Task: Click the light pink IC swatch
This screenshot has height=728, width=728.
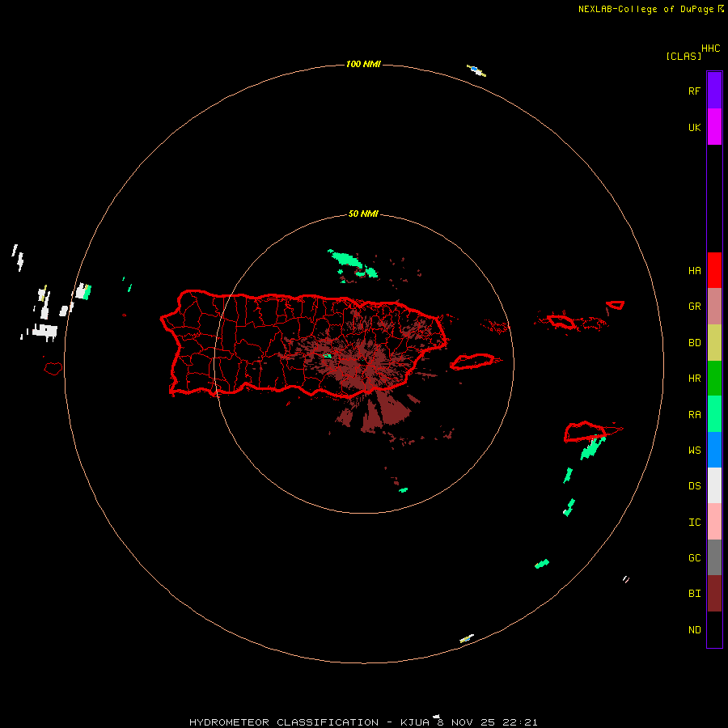Action: [714, 522]
